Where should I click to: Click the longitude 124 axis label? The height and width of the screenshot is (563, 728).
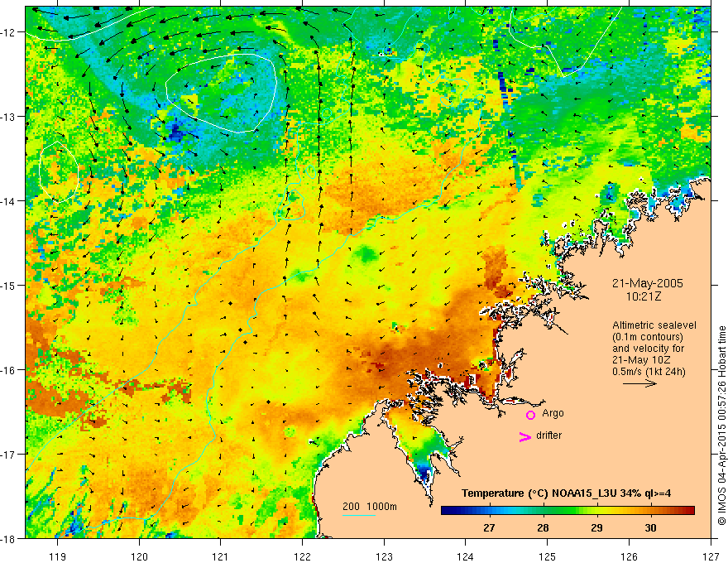click(466, 556)
